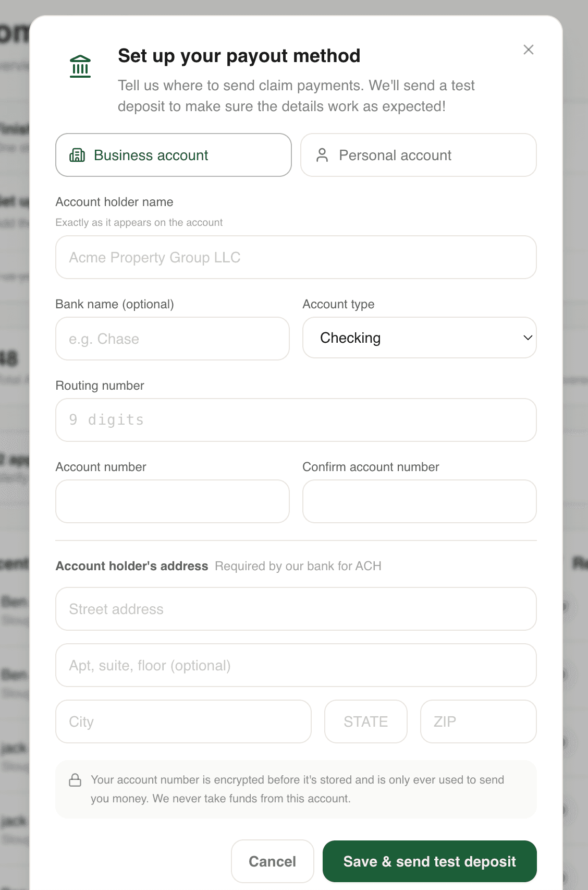
Task: Click the Apt, suite, floor field
Action: pyautogui.click(x=296, y=665)
